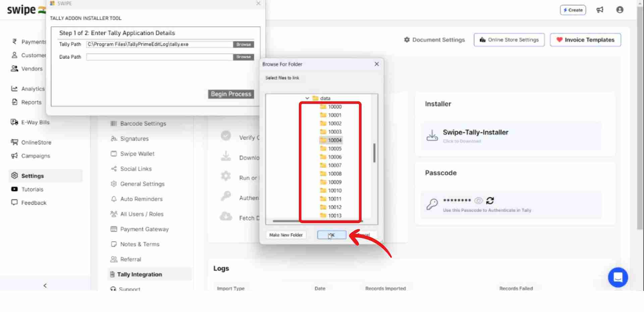Click the Create button in the header
The image size is (644, 312).
pyautogui.click(x=573, y=10)
